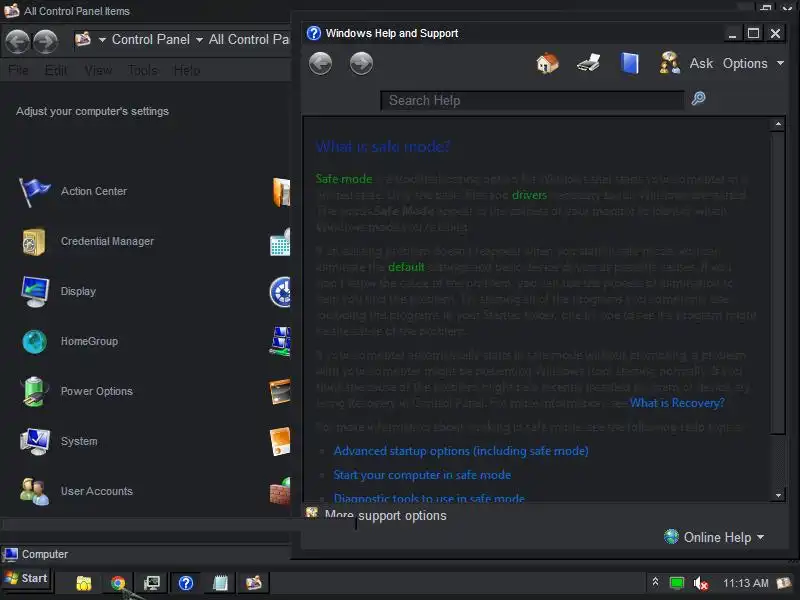Viewport: 800px width, 600px height.
Task: Click the green default glossary term
Action: 406,267
